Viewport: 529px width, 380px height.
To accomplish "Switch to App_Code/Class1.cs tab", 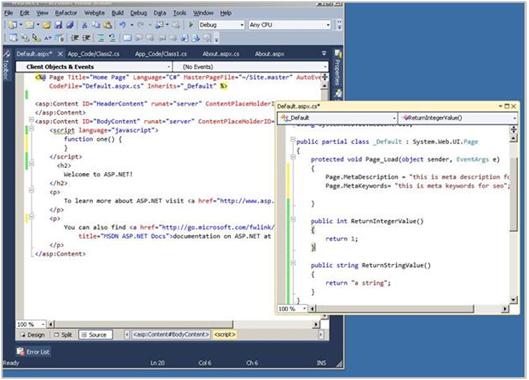I will 161,54.
